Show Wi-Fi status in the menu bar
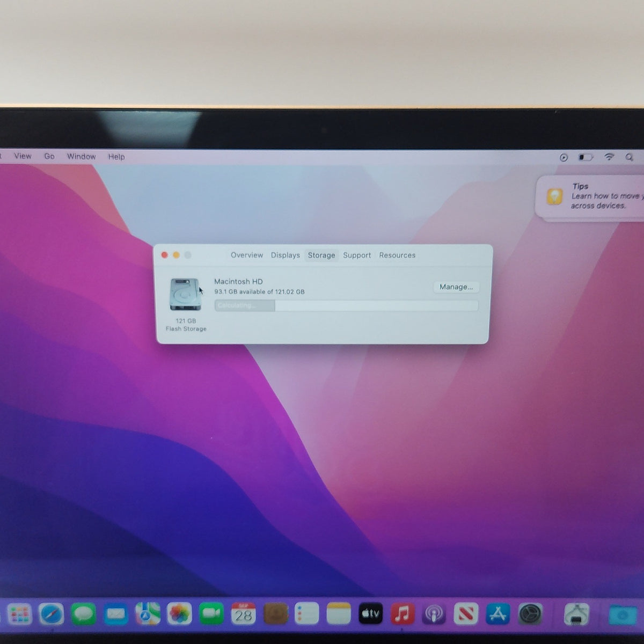644x644 pixels. (x=609, y=157)
